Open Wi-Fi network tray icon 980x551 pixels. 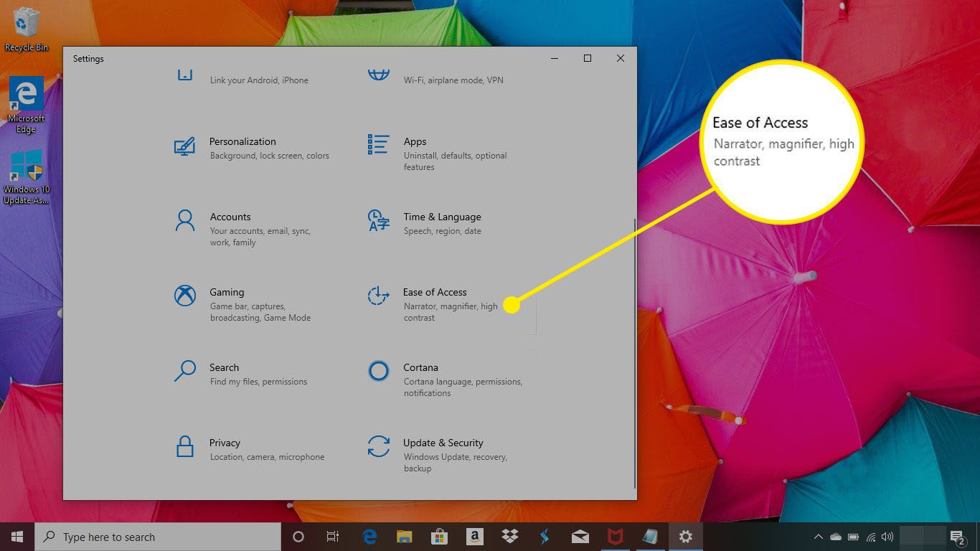(871, 537)
